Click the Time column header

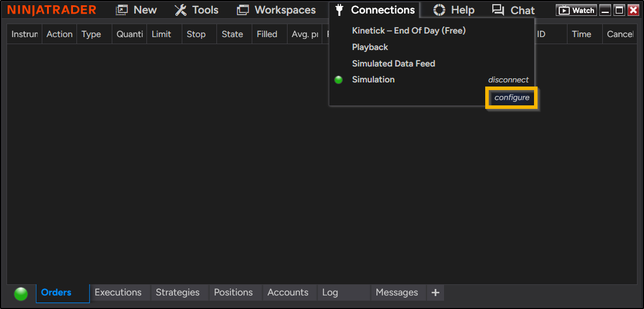(585, 34)
